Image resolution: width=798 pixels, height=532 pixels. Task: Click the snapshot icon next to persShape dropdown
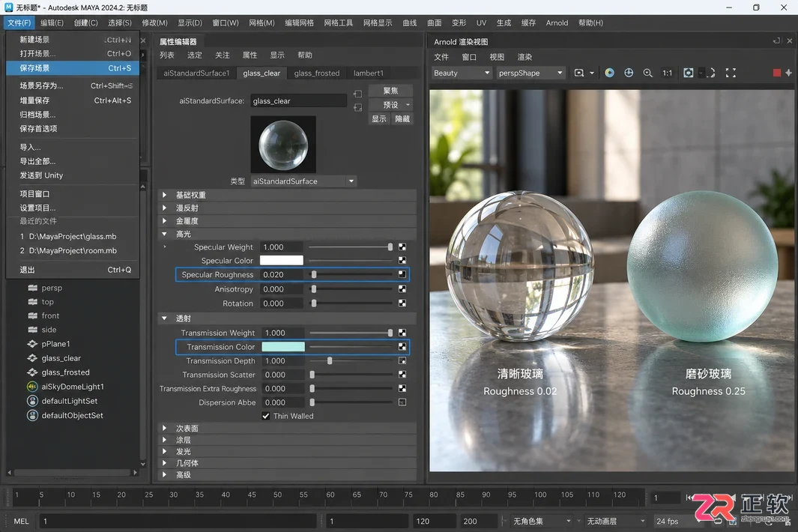[579, 73]
